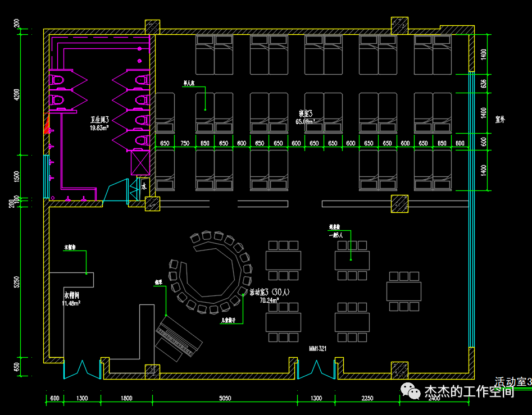Click the 70.24m² area text
The width and height of the screenshot is (532, 415).
[269, 300]
